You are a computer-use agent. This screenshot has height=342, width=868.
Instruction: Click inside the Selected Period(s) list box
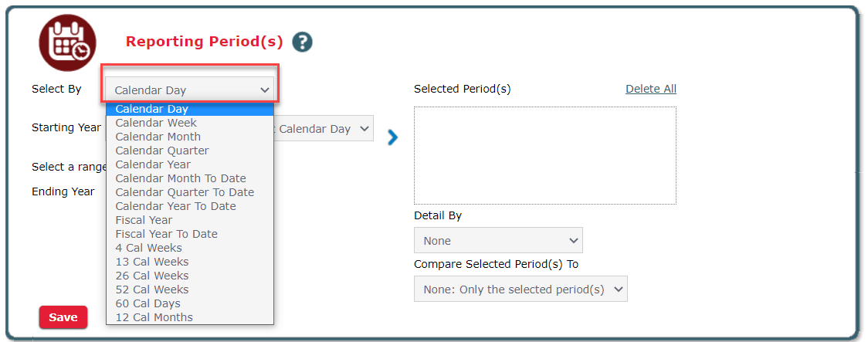544,155
